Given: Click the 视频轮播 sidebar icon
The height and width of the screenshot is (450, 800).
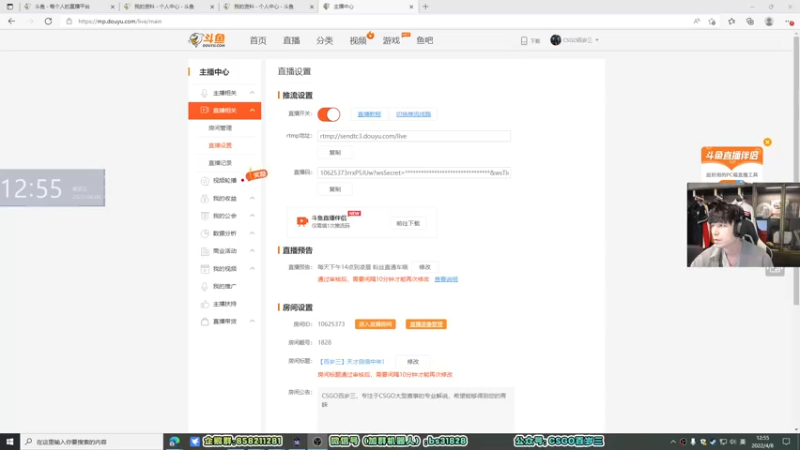Looking at the screenshot, I should (205, 181).
